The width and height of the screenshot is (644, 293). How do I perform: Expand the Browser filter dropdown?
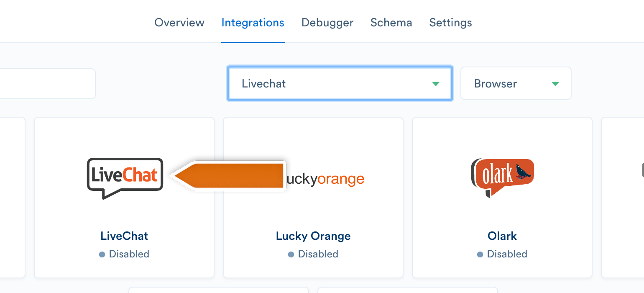(516, 83)
